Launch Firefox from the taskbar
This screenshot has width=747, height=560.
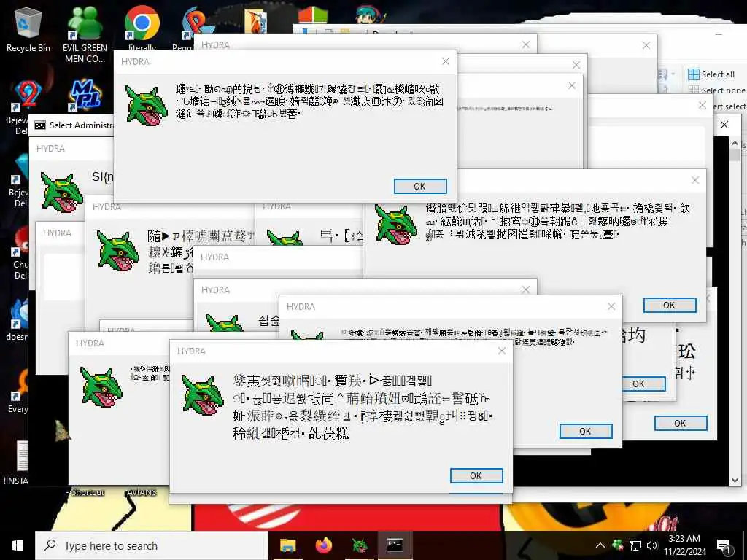324,545
